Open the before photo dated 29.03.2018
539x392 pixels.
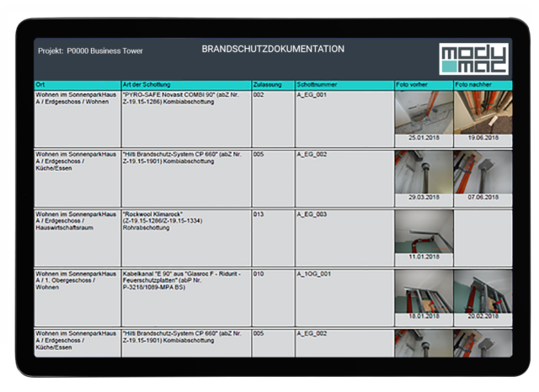click(424, 172)
